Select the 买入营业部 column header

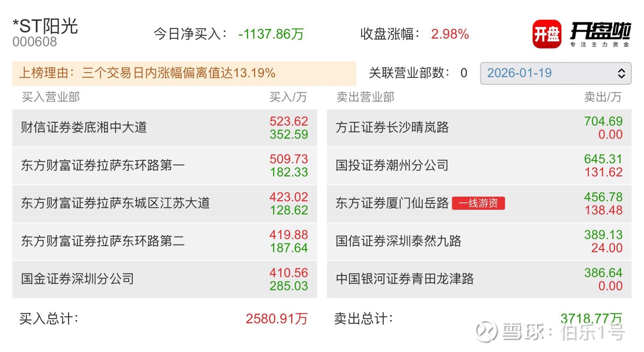click(x=50, y=98)
